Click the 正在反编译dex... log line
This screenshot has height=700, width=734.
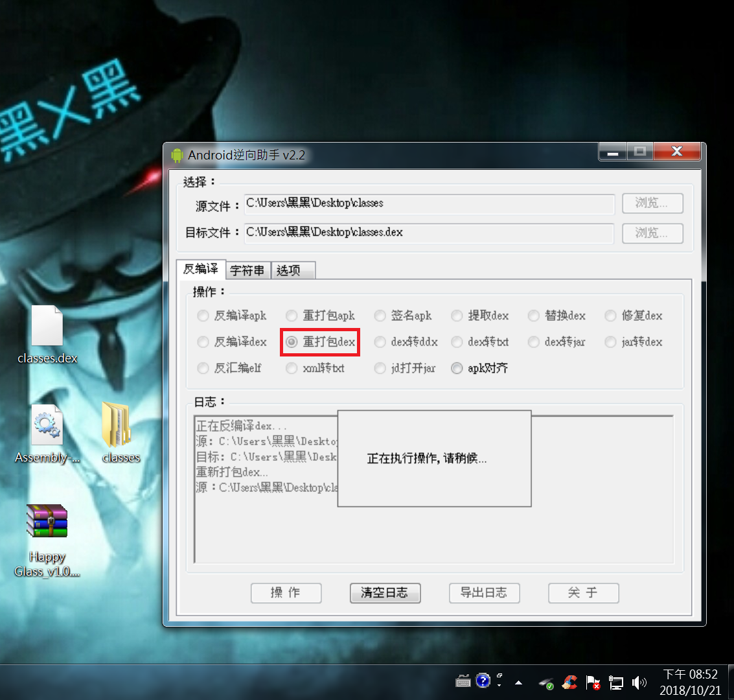tap(242, 426)
